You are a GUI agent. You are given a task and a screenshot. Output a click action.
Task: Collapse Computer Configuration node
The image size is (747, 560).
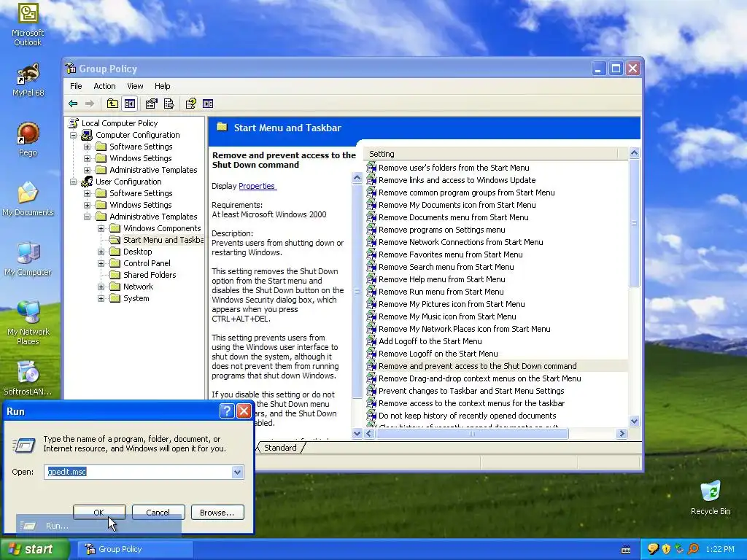[x=74, y=135]
